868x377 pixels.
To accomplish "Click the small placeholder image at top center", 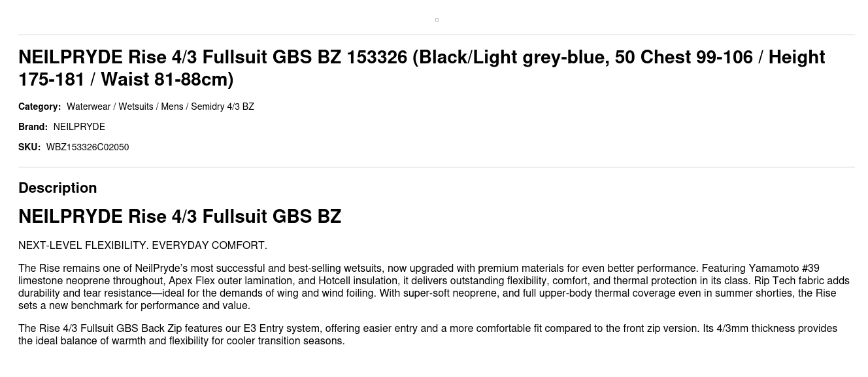I will pos(437,20).
